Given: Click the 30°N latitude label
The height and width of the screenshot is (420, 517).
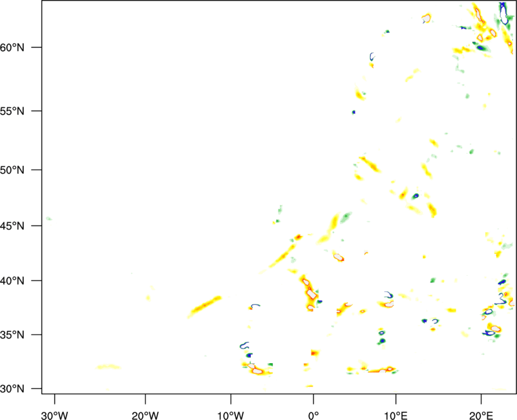Looking at the screenshot, I should pos(12,389).
